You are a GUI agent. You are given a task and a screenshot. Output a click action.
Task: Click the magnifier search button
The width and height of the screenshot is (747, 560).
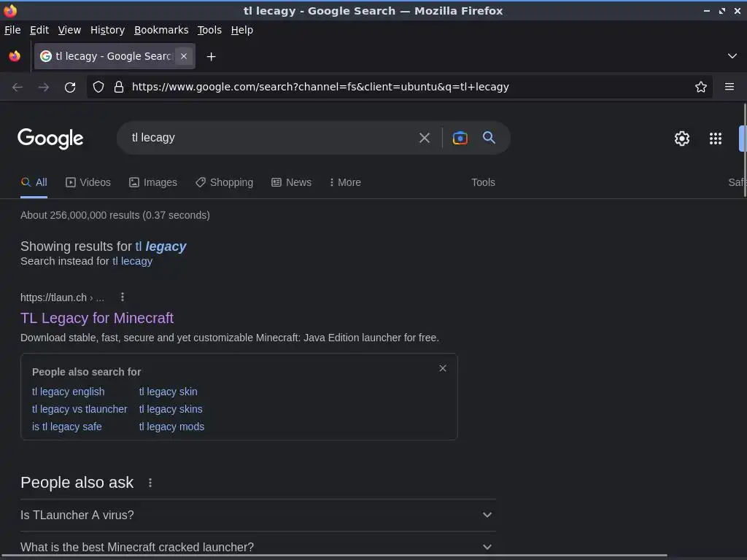click(489, 138)
